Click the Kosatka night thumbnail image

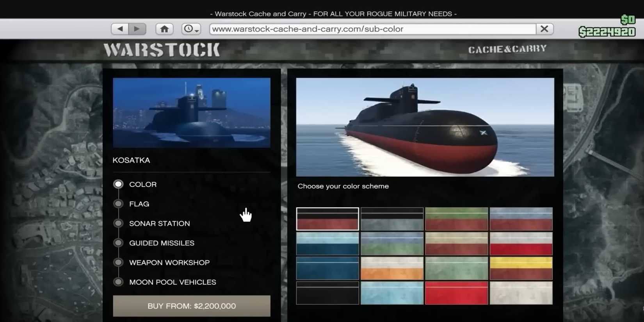coord(192,113)
